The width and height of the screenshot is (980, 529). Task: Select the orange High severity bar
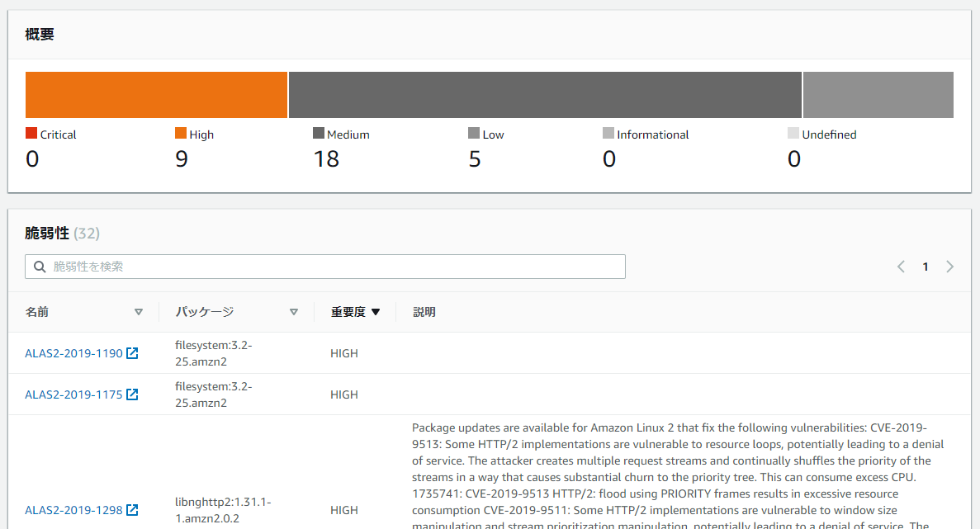tap(156, 95)
